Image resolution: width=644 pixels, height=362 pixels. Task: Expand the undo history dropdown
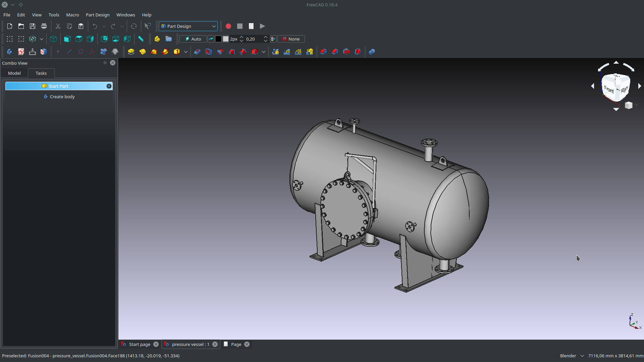(104, 26)
